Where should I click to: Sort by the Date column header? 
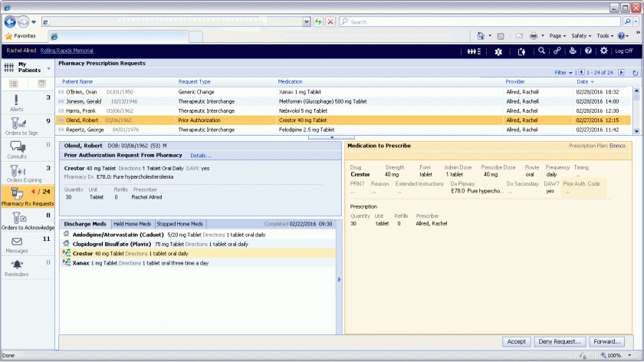(582, 81)
